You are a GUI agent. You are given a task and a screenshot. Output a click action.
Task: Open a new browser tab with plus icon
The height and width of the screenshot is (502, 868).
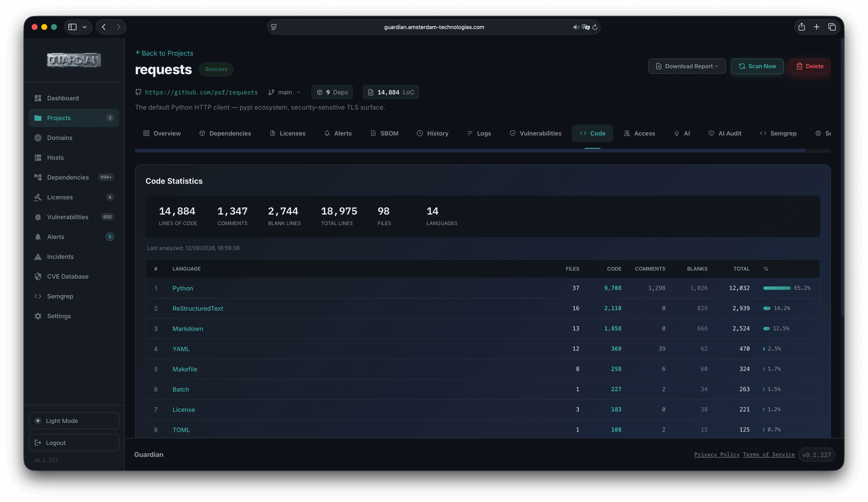tap(816, 27)
